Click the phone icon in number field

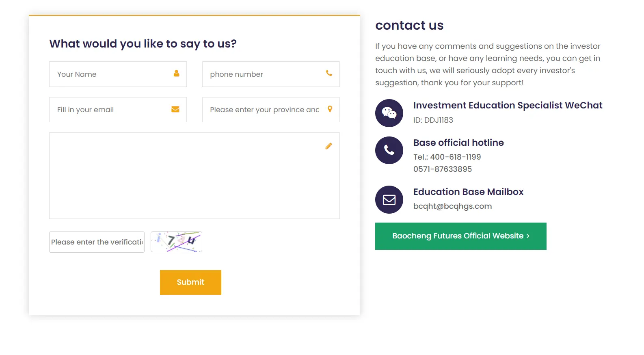click(x=329, y=74)
